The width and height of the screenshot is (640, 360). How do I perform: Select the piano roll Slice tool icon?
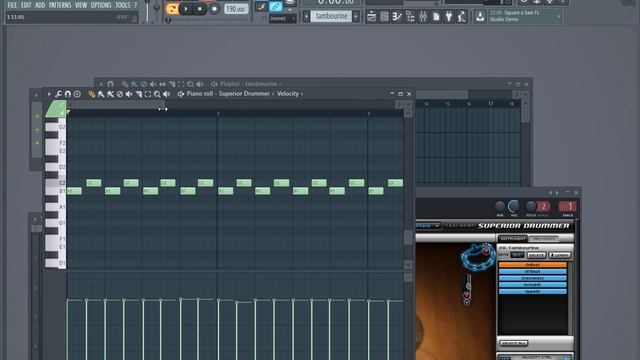pos(139,94)
